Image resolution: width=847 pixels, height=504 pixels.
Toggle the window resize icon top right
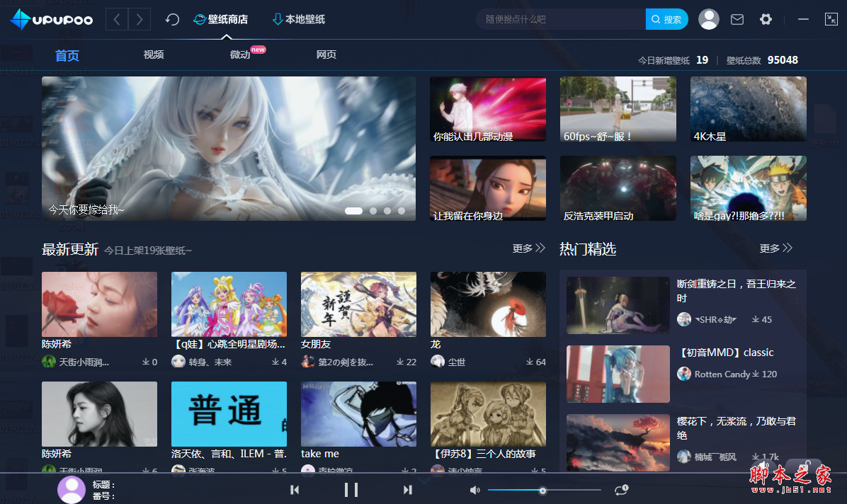(x=831, y=19)
